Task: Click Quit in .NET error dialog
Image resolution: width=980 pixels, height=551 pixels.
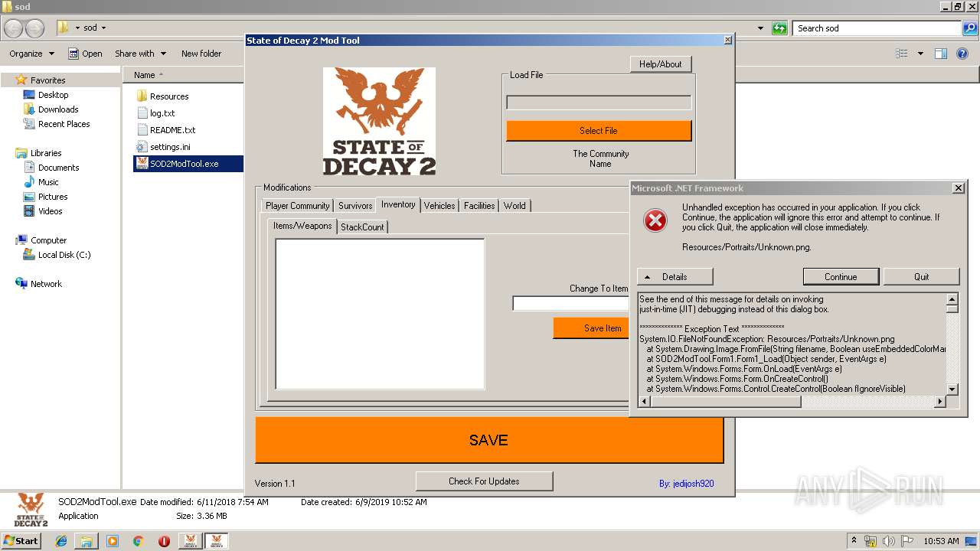Action: click(x=921, y=277)
